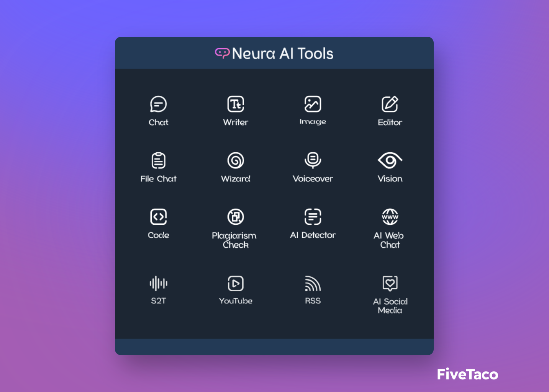This screenshot has height=392, width=549.
Task: Select the RSS feed icon
Action: pos(313,284)
